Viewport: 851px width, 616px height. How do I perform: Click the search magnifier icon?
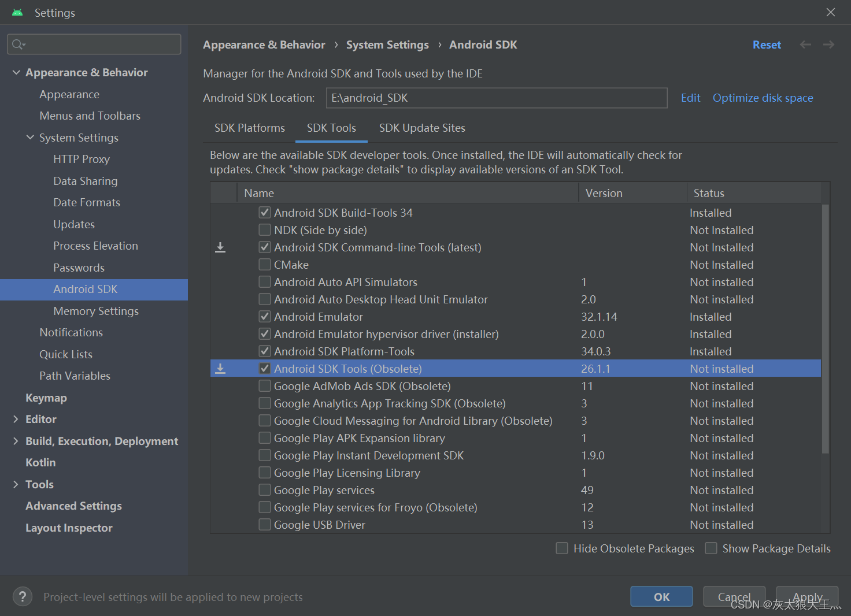click(18, 44)
